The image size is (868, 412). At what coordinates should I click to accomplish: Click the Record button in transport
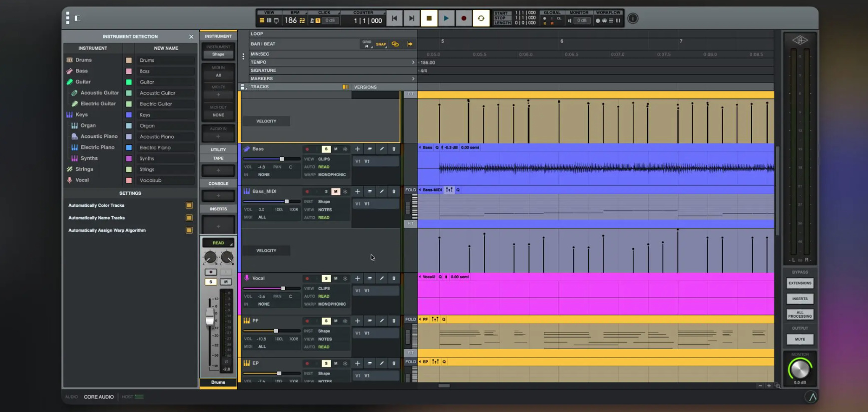(463, 18)
